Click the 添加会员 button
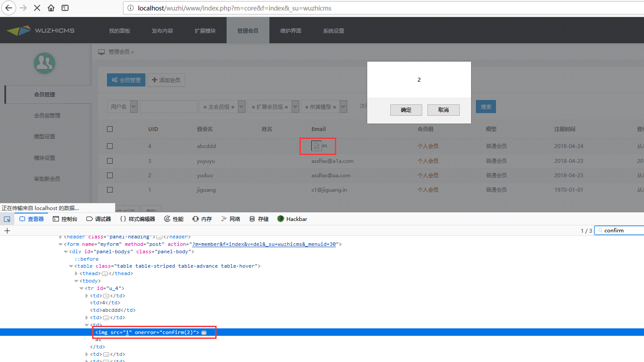Viewport: 644px width, 362px height. 166,79
